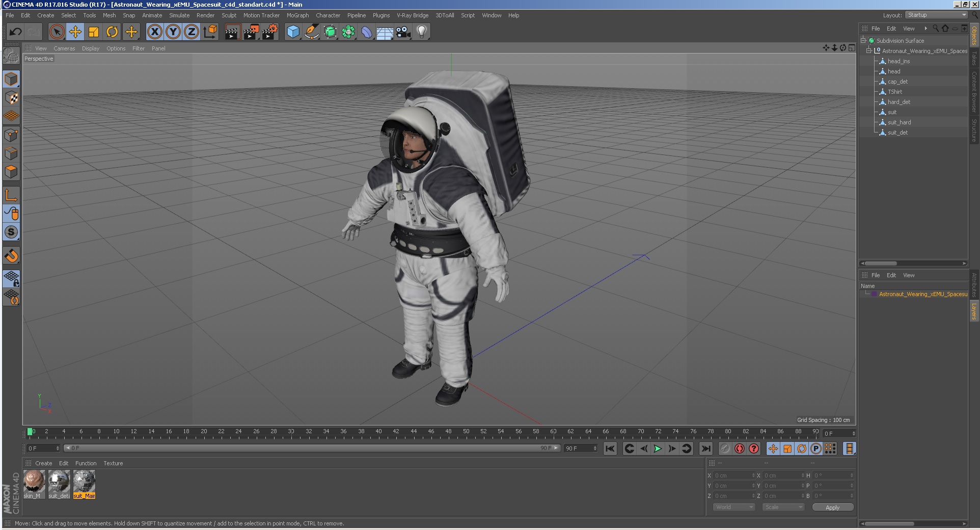
Task: Toggle the Y axis lock
Action: point(173,32)
